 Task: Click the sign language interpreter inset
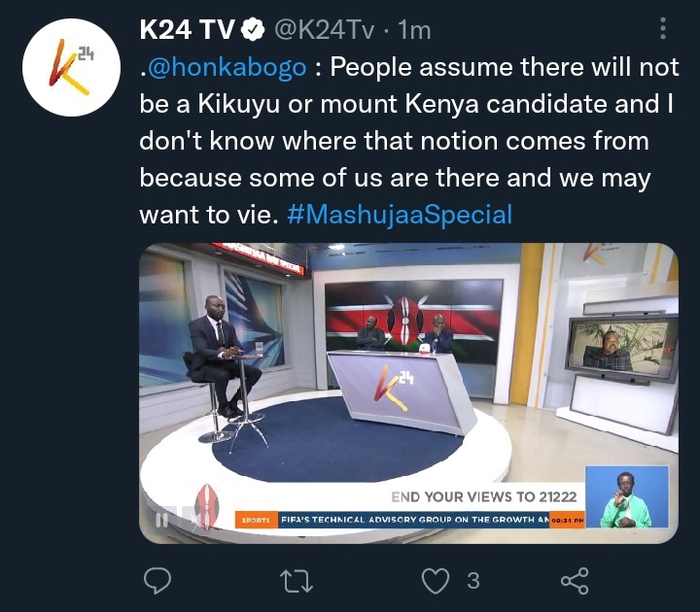[x=627, y=496]
